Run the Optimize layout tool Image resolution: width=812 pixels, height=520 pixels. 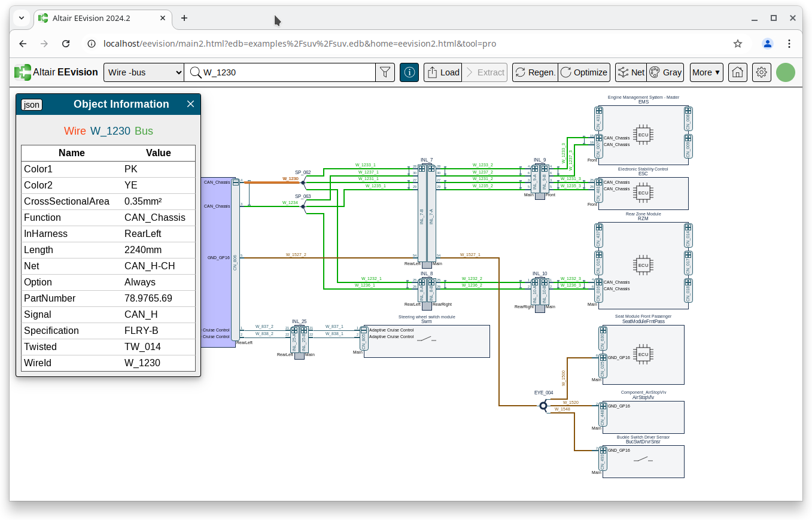coord(584,72)
